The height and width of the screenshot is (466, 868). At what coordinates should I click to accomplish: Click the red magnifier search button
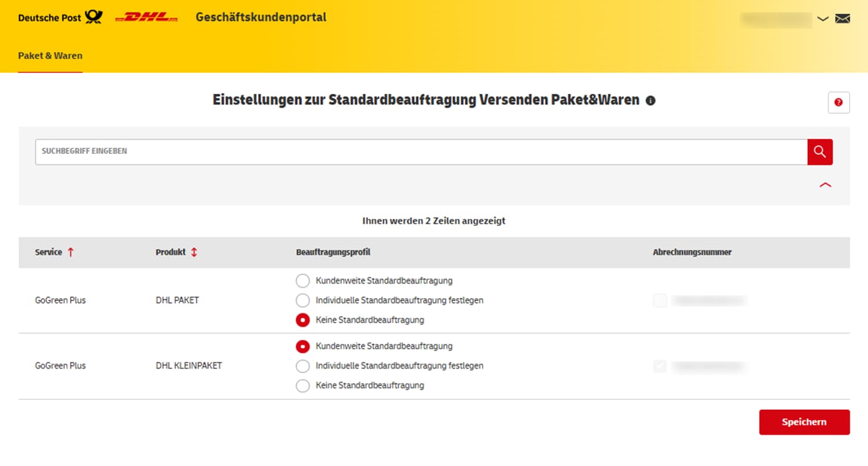click(820, 152)
